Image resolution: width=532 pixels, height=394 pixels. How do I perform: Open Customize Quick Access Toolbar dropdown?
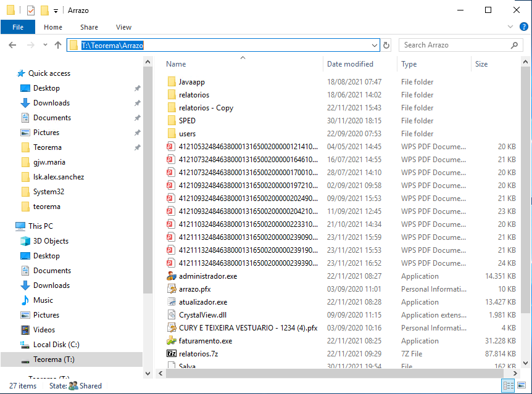[56, 11]
